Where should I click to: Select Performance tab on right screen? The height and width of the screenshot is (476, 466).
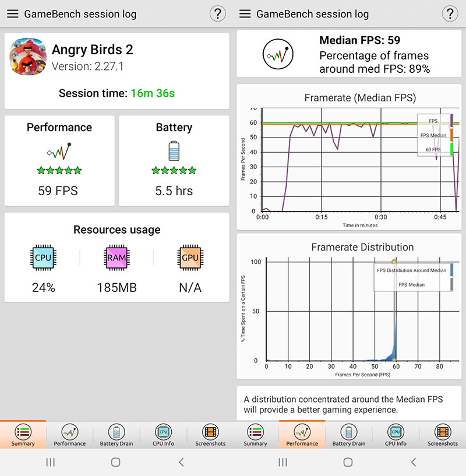[302, 435]
